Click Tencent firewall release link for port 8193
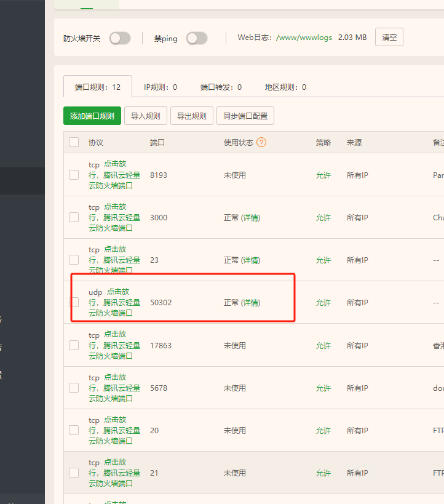This screenshot has width=444, height=504. click(x=114, y=175)
